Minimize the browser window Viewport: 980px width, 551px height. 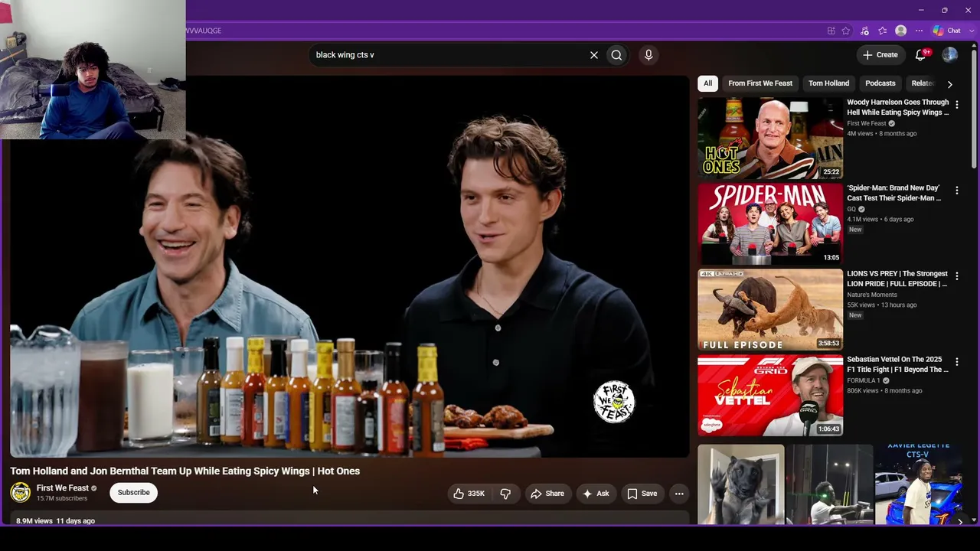coord(921,10)
